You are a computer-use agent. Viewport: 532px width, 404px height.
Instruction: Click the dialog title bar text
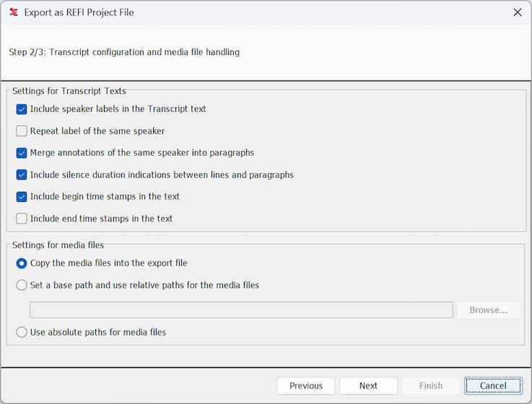coord(79,12)
